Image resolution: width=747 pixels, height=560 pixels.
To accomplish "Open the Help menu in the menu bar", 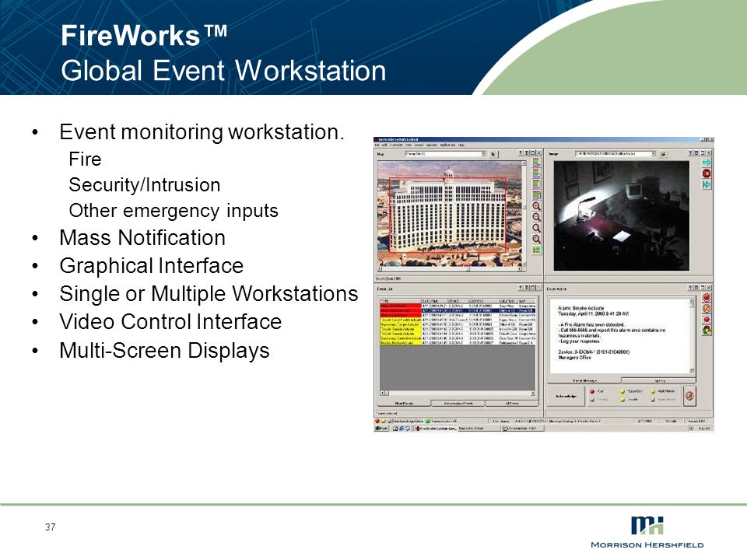I will pyautogui.click(x=461, y=145).
